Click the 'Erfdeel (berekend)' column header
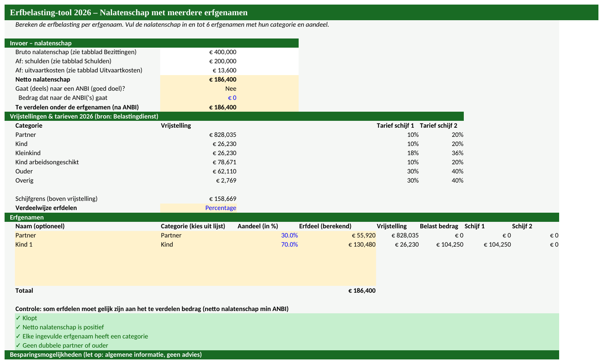Image resolution: width=603 pixels, height=364 pixels. (x=325, y=226)
